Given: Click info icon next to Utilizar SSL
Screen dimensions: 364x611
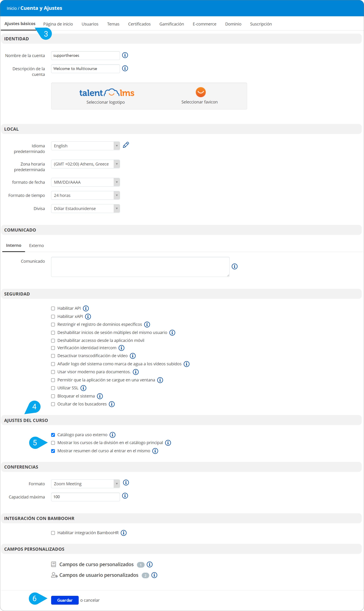Looking at the screenshot, I should (83, 388).
